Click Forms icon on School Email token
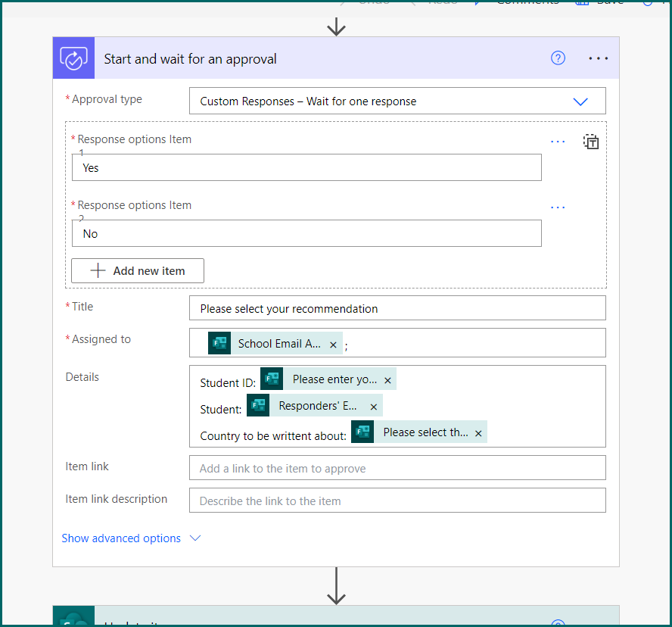 click(x=219, y=343)
